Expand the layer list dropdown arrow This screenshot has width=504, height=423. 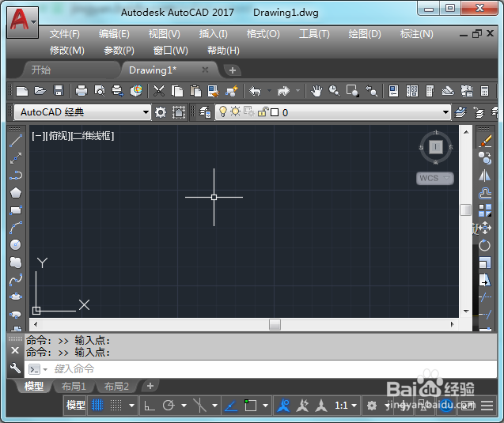click(x=445, y=112)
